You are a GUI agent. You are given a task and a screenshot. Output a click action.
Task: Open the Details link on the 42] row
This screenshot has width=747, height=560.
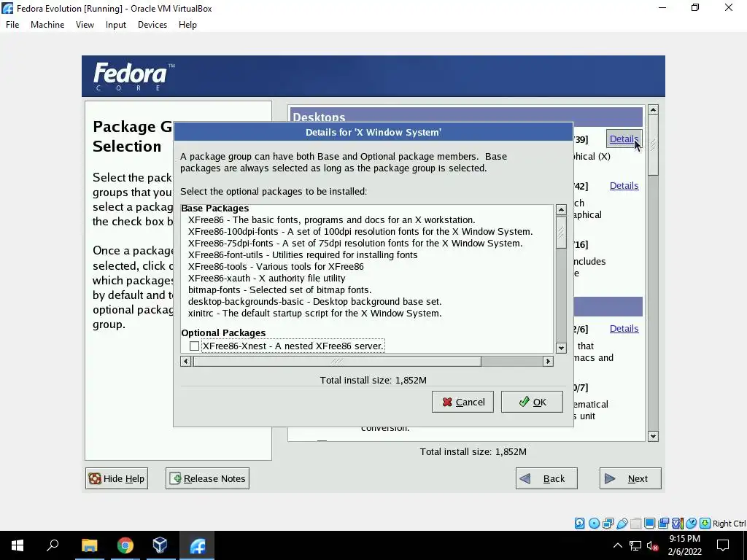[x=624, y=186]
